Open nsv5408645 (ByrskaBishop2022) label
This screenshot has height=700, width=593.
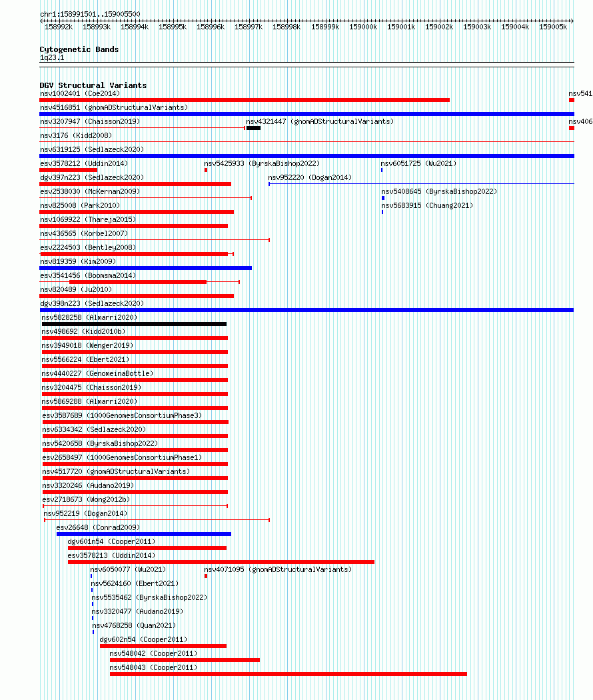coord(439,191)
